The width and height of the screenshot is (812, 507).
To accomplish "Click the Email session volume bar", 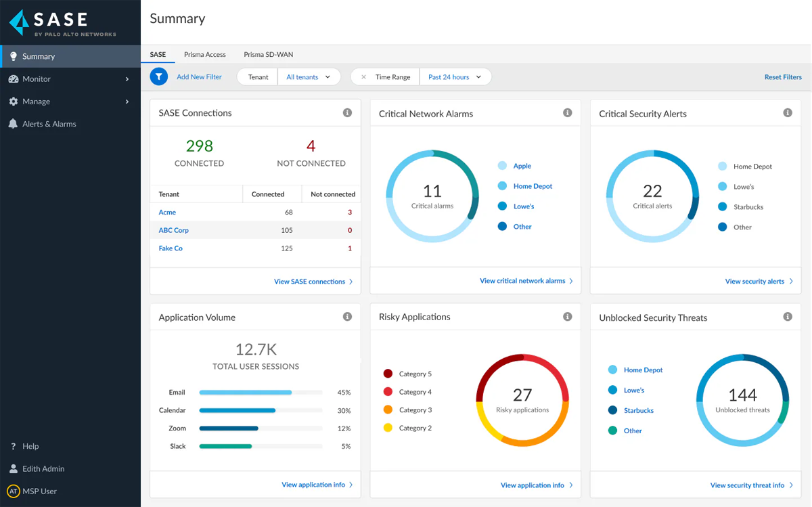I will click(245, 392).
